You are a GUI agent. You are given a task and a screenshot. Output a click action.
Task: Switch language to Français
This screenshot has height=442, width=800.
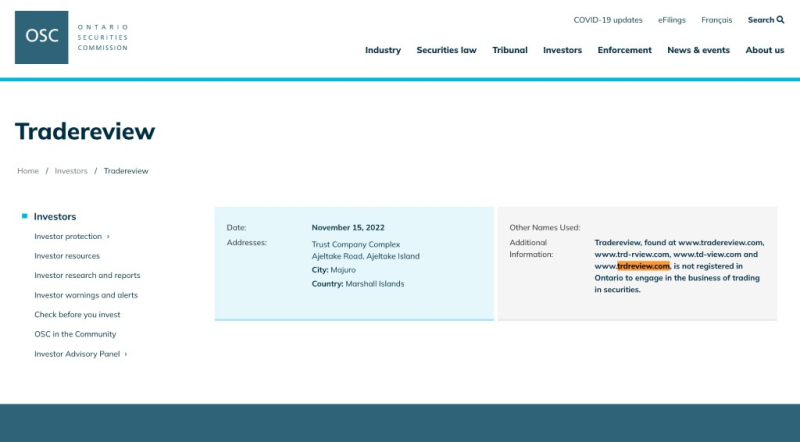[716, 20]
